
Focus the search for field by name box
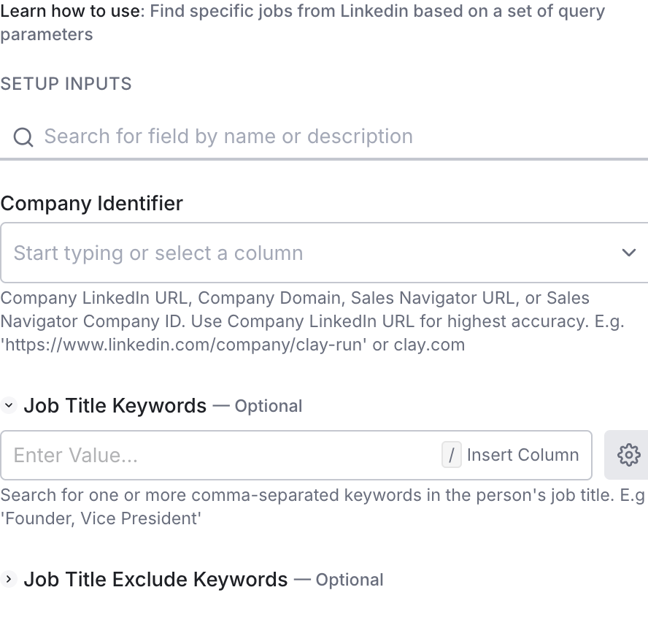(x=292, y=137)
